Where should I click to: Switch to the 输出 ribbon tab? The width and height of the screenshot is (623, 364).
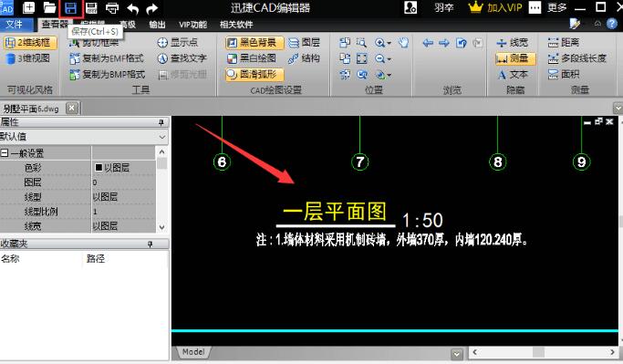157,25
